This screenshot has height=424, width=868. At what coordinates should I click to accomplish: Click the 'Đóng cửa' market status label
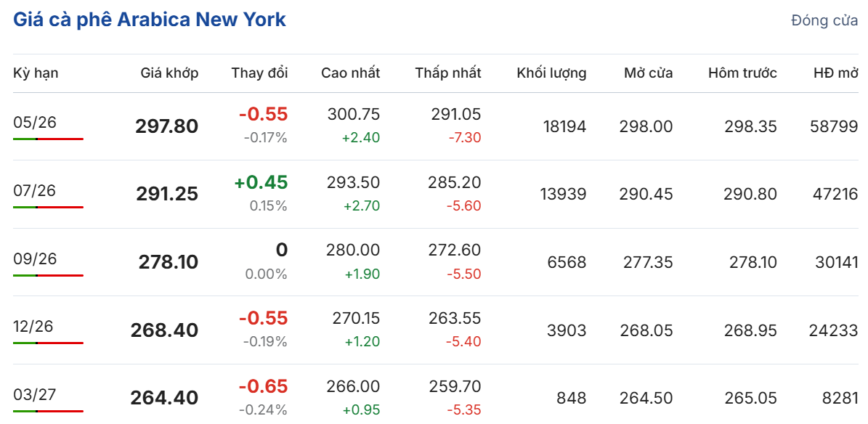pyautogui.click(x=824, y=20)
